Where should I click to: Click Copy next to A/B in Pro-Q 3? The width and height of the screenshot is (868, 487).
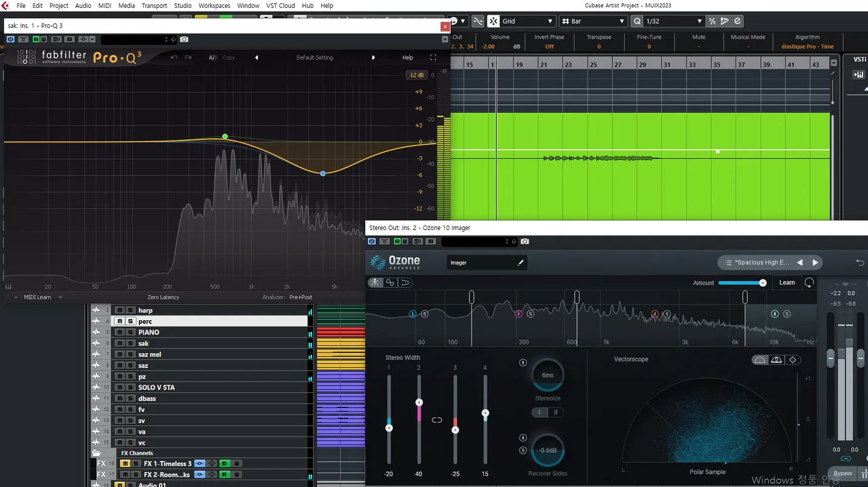228,58
